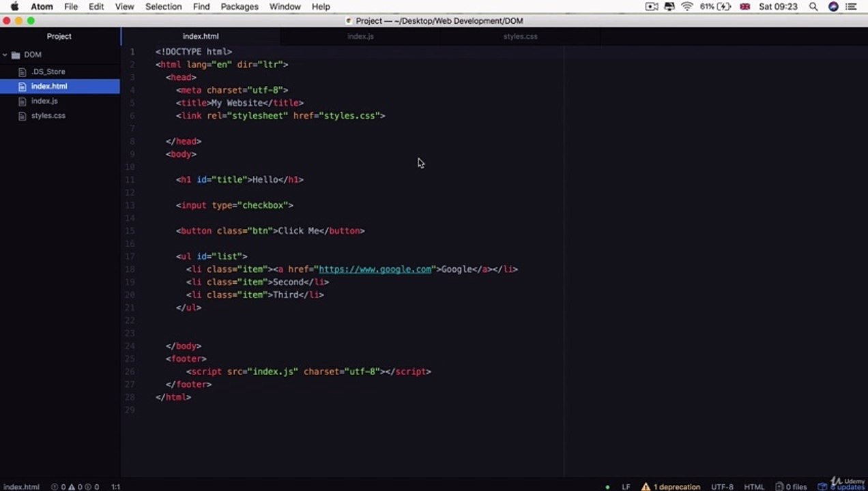This screenshot has width=868, height=491.
Task: Open the File menu
Action: [x=71, y=7]
